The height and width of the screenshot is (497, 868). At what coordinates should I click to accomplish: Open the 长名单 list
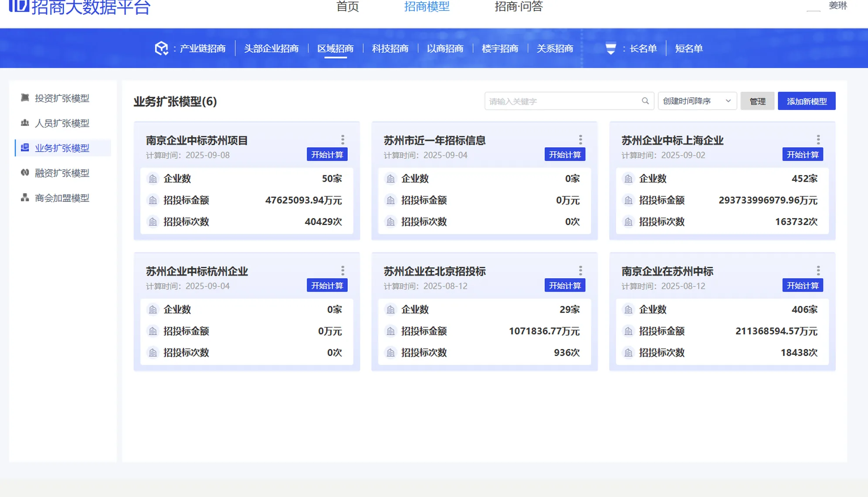643,48
